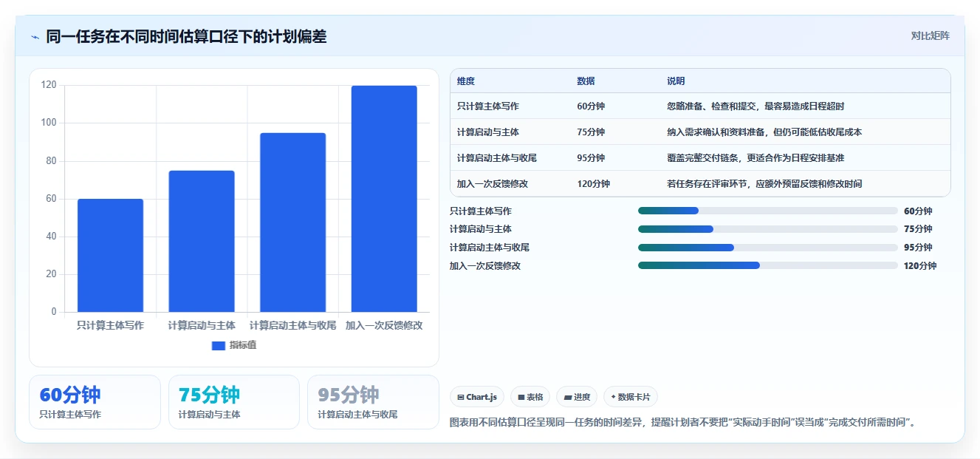This screenshot has width=980, height=459.
Task: Select the 数据卡片 tag chip
Action: [631, 397]
